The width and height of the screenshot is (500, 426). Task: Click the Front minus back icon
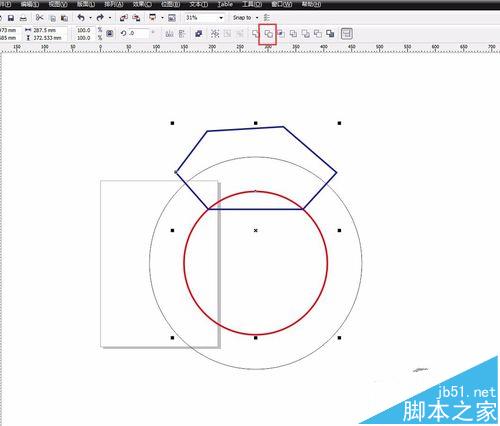305,34
